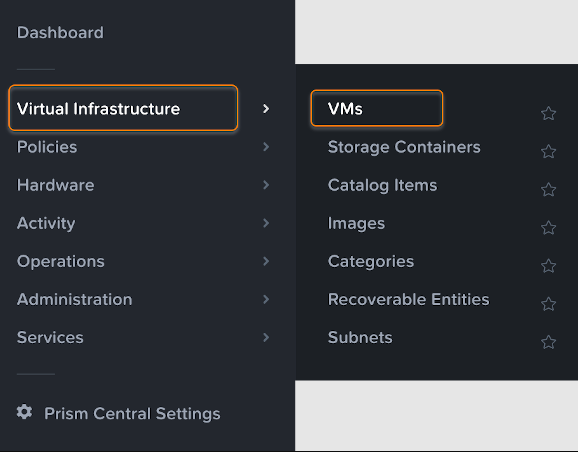The width and height of the screenshot is (578, 452).
Task: Favorite Categories using its star
Action: pos(549,266)
